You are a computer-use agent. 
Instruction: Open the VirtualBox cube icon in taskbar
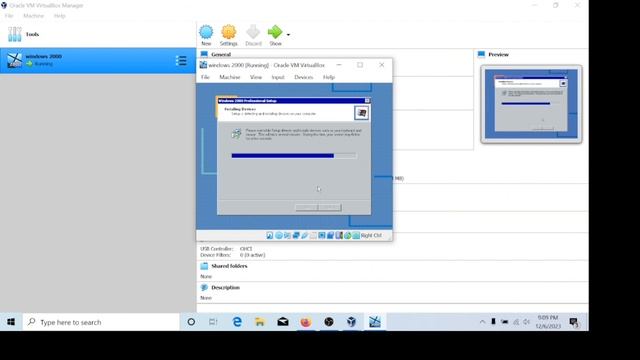coord(351,322)
